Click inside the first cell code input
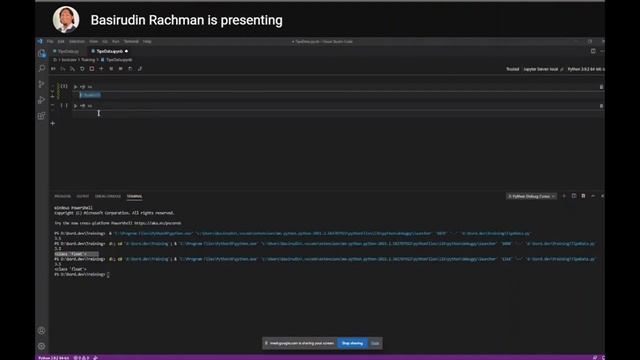The height and width of the screenshot is (360, 640). coord(339,95)
